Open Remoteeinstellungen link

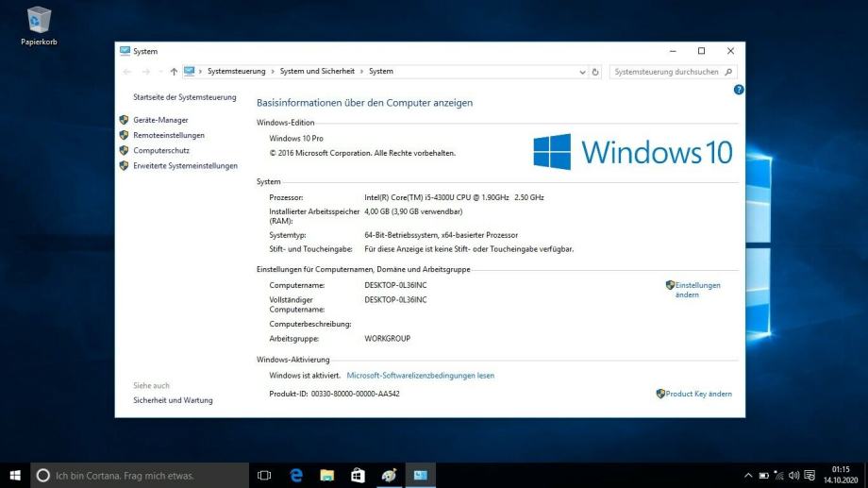pos(169,135)
